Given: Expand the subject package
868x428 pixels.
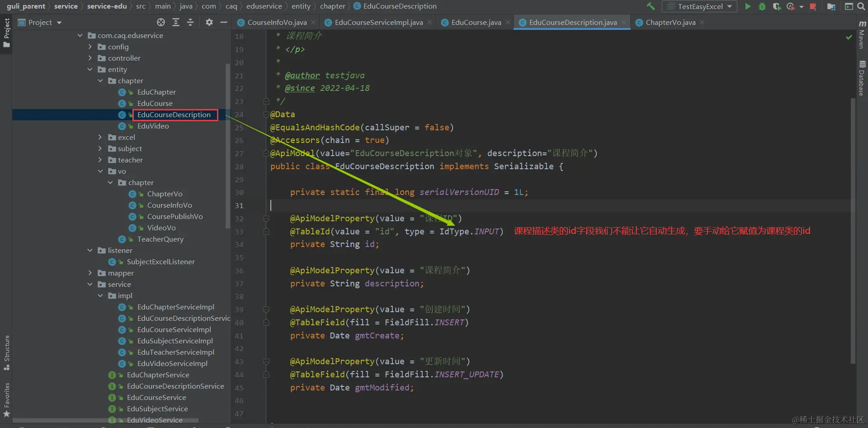Looking at the screenshot, I should click(x=100, y=148).
